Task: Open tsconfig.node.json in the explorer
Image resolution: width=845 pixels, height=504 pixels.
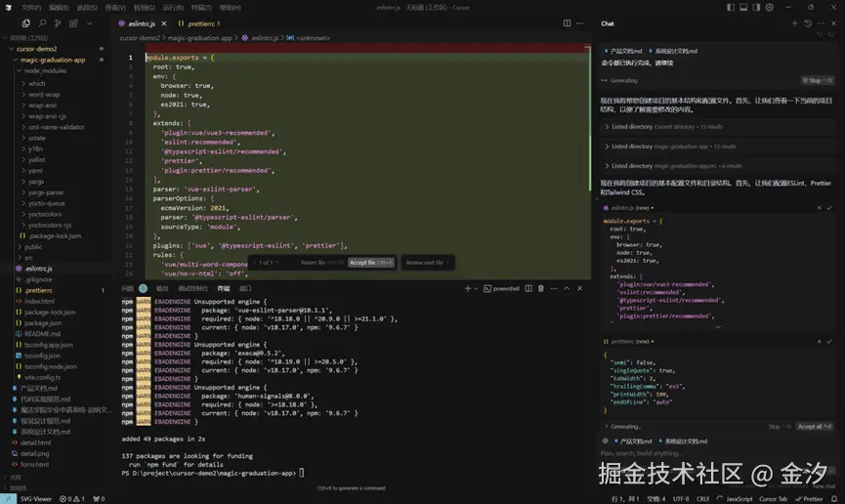Action: [x=50, y=366]
